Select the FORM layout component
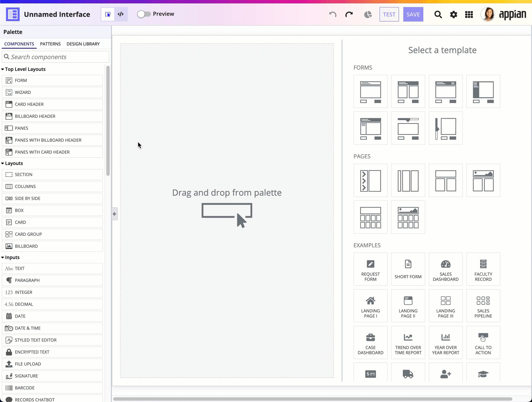The width and height of the screenshot is (532, 402). pyautogui.click(x=52, y=80)
